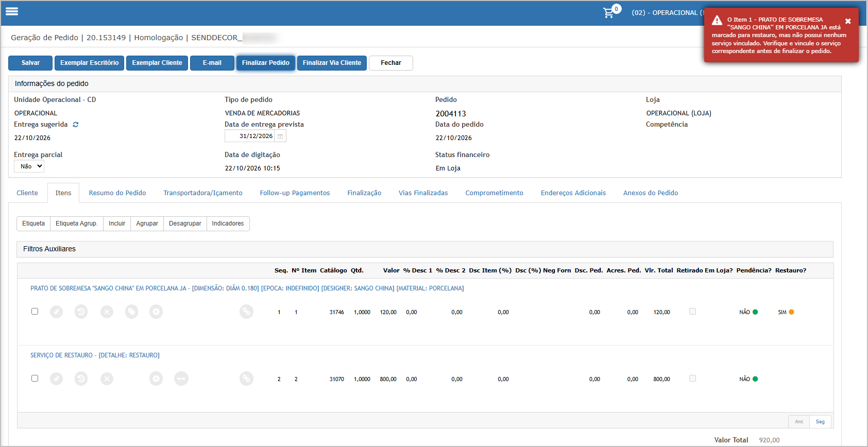Viewport: 868px width, 447px height.
Task: Toggle Retirado Em Loja for item 31746
Action: [x=692, y=311]
